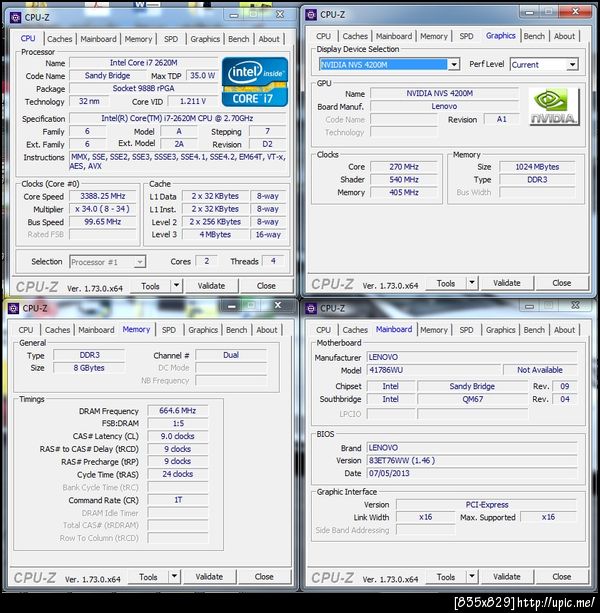Click the Graphic Interface Version PCI-Express field

pyautogui.click(x=487, y=505)
